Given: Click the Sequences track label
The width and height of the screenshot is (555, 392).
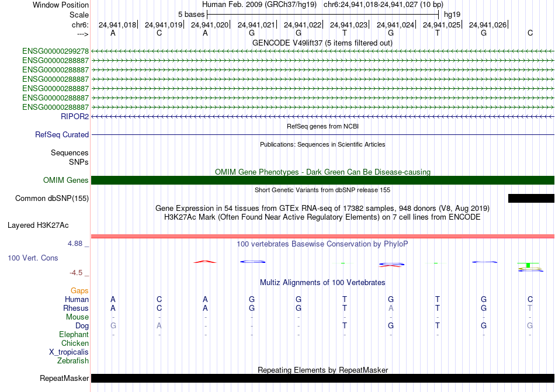Looking at the screenshot, I should pyautogui.click(x=70, y=153).
